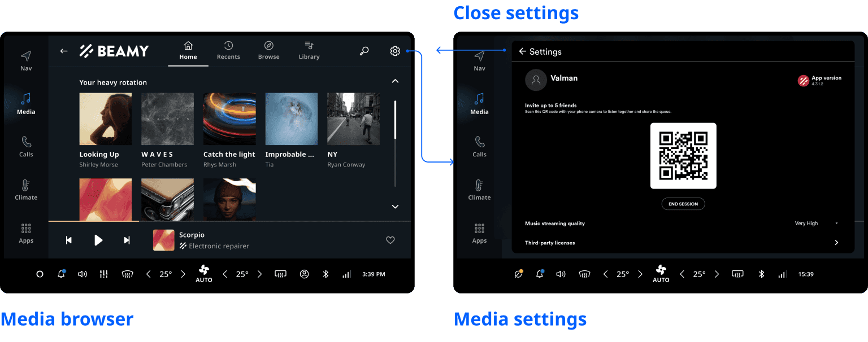This screenshot has width=868, height=342.
Task: Click the Bluetooth icon in the media settings status bar
Action: click(x=761, y=274)
